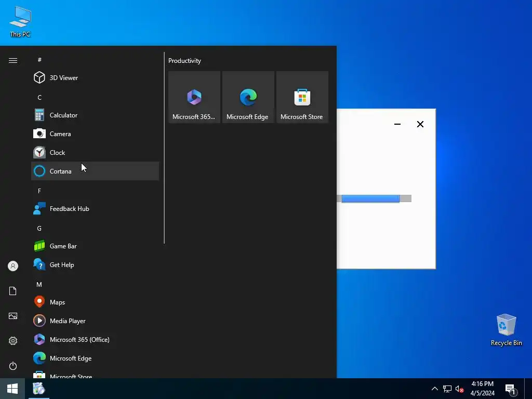532x399 pixels.
Task: Click the F letter group header
Action: 39,191
